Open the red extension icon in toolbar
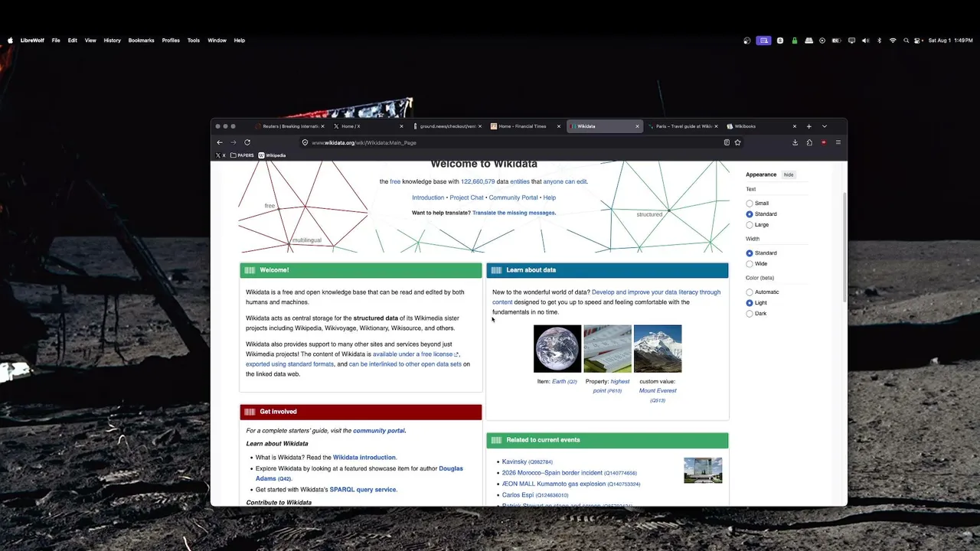This screenshot has height=551, width=980. pos(824,142)
